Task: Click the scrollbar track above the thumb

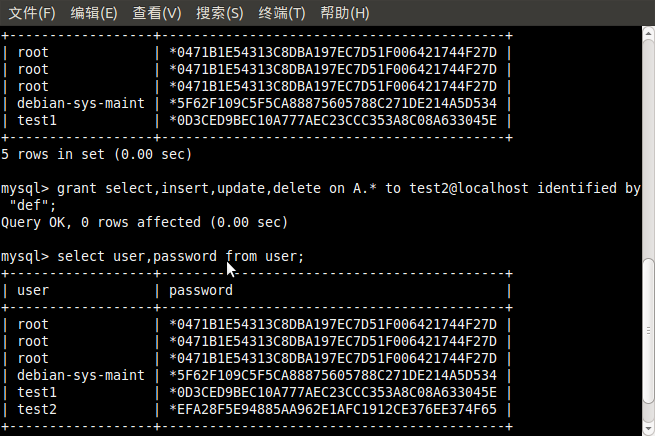Action: point(647,150)
